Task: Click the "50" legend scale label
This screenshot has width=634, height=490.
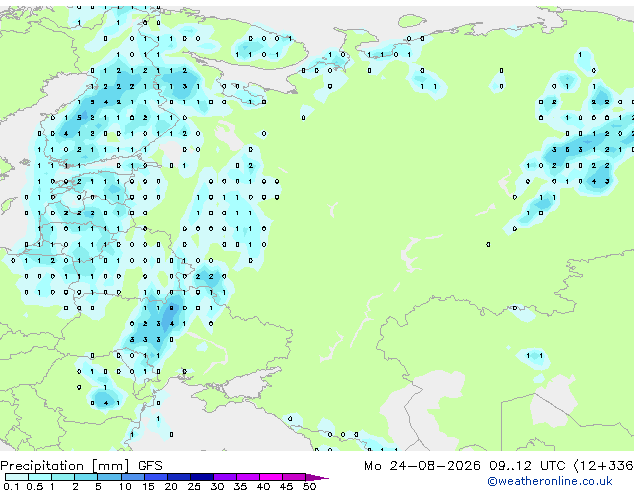Action: 309,486
